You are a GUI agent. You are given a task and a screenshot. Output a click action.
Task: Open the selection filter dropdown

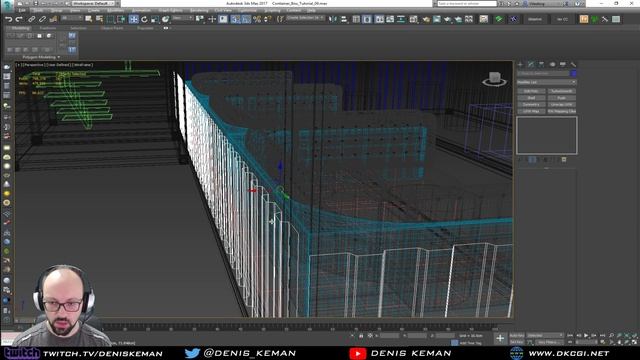coord(71,18)
